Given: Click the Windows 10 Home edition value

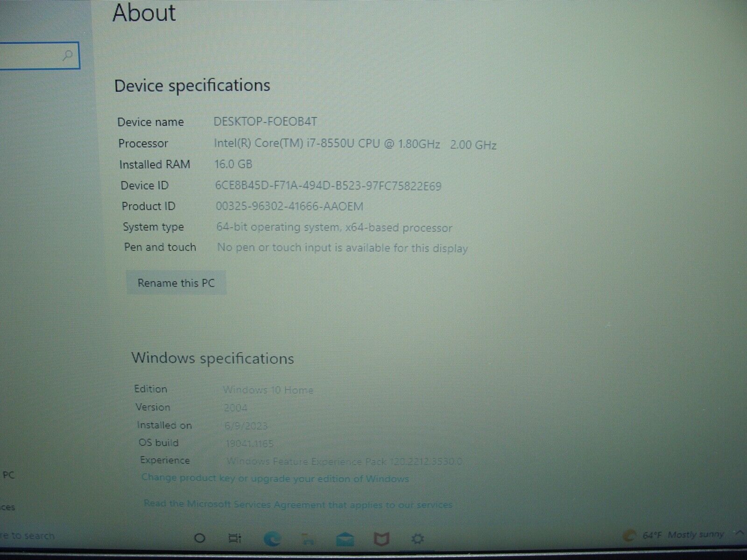Looking at the screenshot, I should point(268,390).
